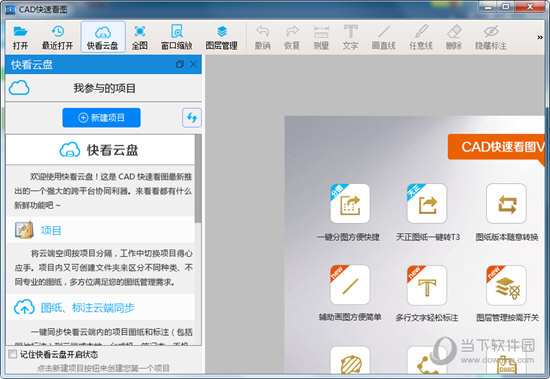Open 图纸版本随意转换 feature tile
This screenshot has height=379, width=550.
pyautogui.click(x=507, y=204)
